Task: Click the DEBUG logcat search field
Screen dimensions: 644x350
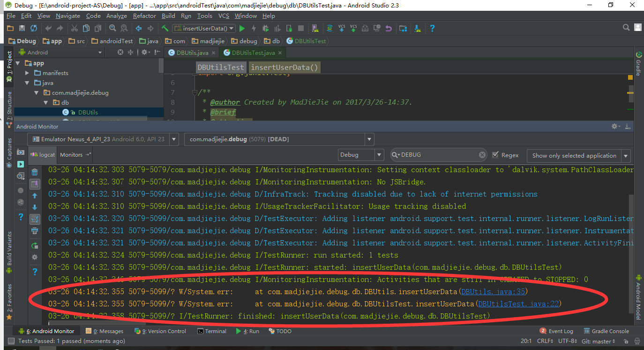Action: pyautogui.click(x=438, y=155)
